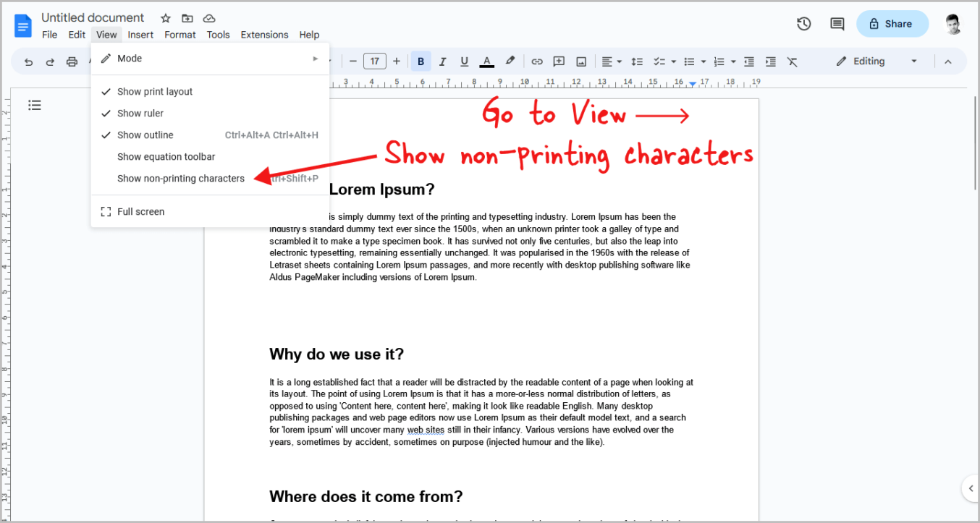The width and height of the screenshot is (980, 523).
Task: Expand the Mode submenu
Action: click(x=210, y=59)
